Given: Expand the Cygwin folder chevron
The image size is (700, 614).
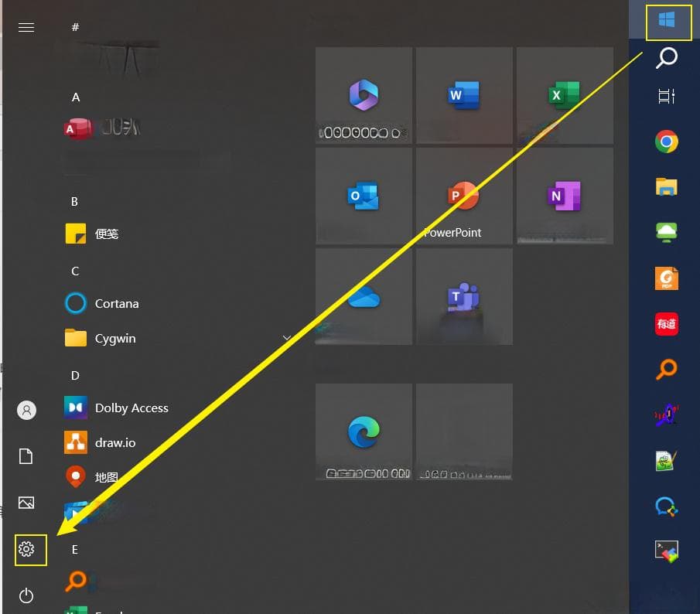Looking at the screenshot, I should (287, 338).
